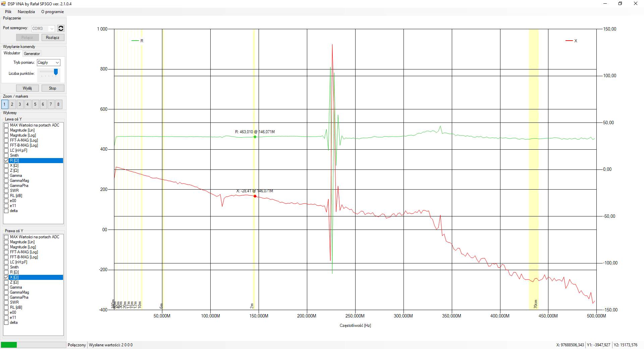Select zoom marker button 1
This screenshot has width=644, height=349.
(x=4, y=104)
